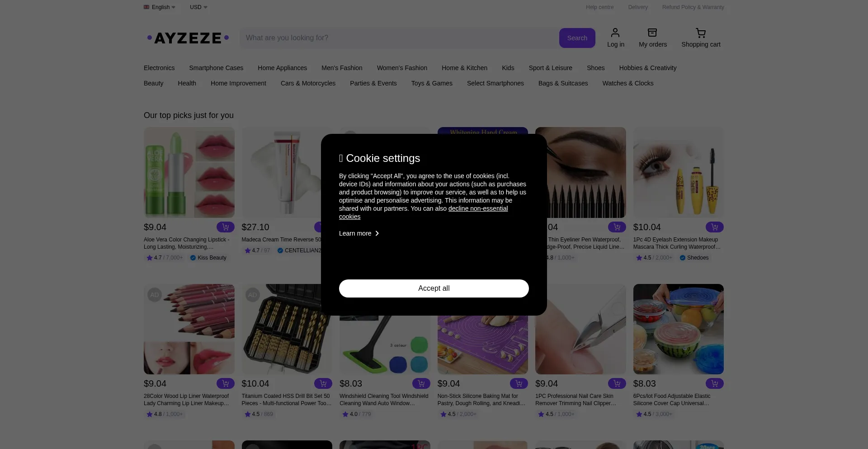Open the Shopping cart icon
This screenshot has height=449, width=868.
click(x=700, y=33)
